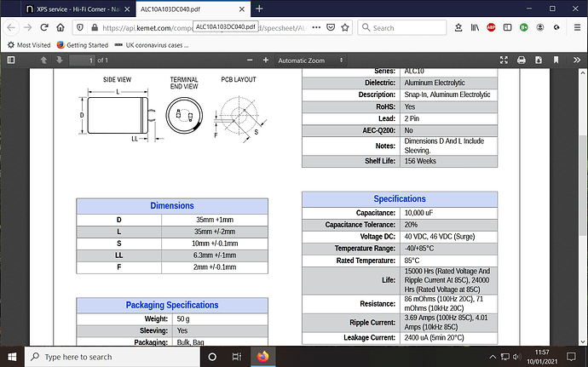Open the Most Visited bookmarks folder
The image size is (588, 367).
[29, 44]
